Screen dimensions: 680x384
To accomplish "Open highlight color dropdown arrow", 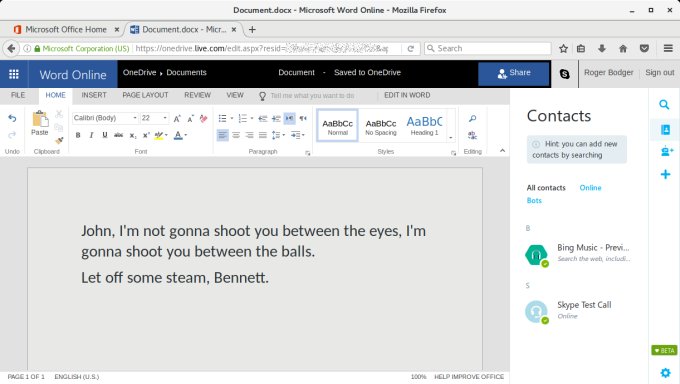I will tap(167, 135).
